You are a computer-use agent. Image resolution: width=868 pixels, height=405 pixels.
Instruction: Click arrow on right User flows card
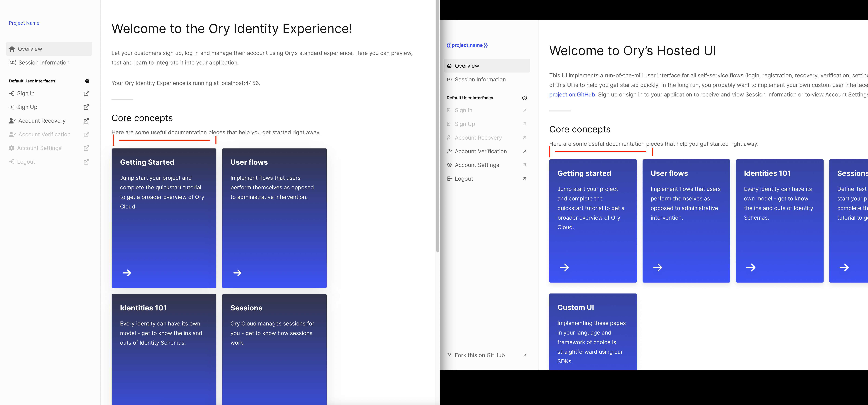(x=657, y=267)
